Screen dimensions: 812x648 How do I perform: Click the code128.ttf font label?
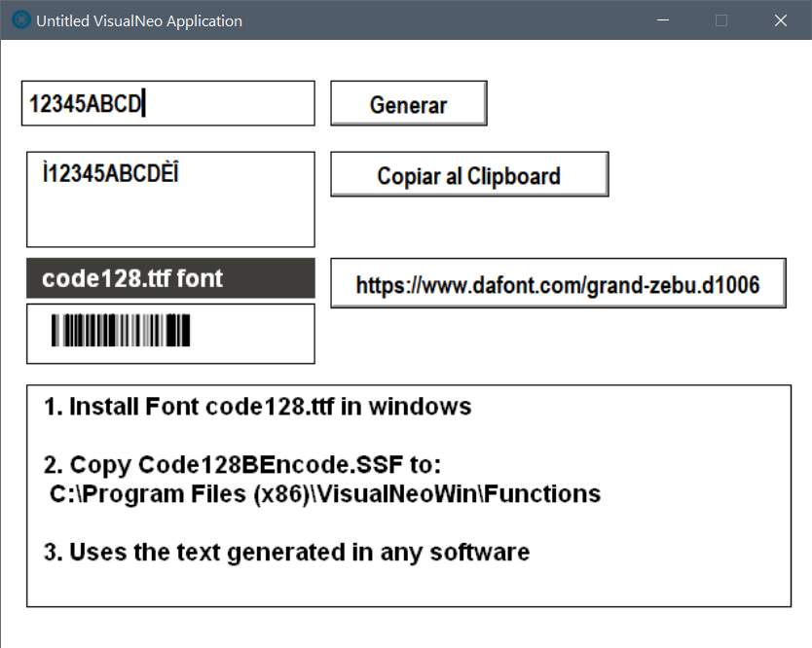point(170,278)
